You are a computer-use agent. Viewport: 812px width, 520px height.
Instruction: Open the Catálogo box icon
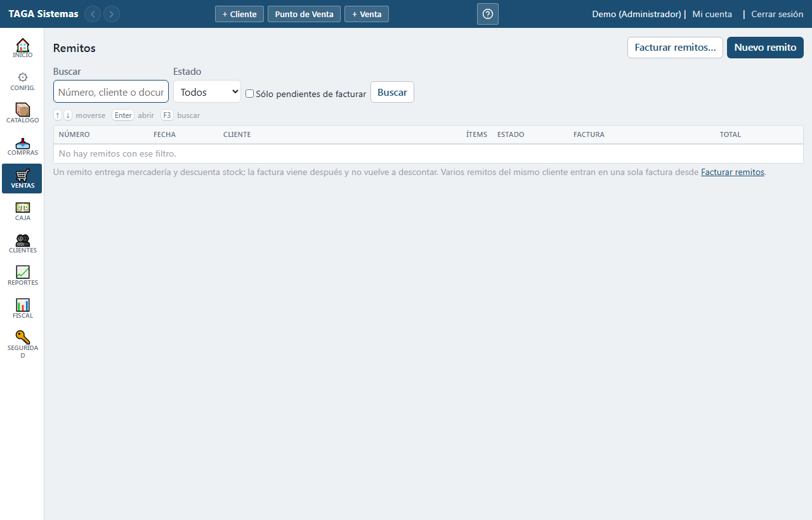tap(22, 113)
